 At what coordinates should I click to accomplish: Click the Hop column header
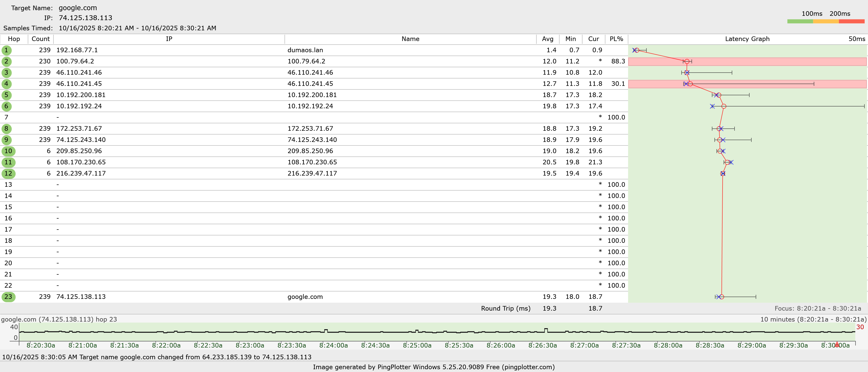[14, 39]
